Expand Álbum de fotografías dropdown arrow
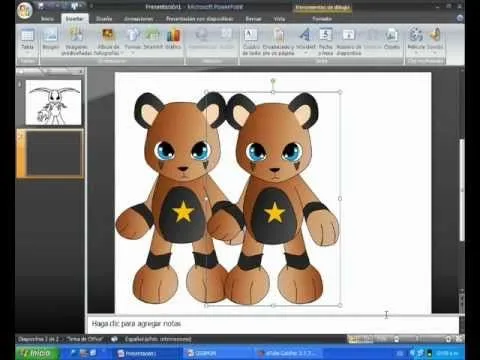Image resolution: width=480 pixels, height=360 pixels. [x=122, y=53]
